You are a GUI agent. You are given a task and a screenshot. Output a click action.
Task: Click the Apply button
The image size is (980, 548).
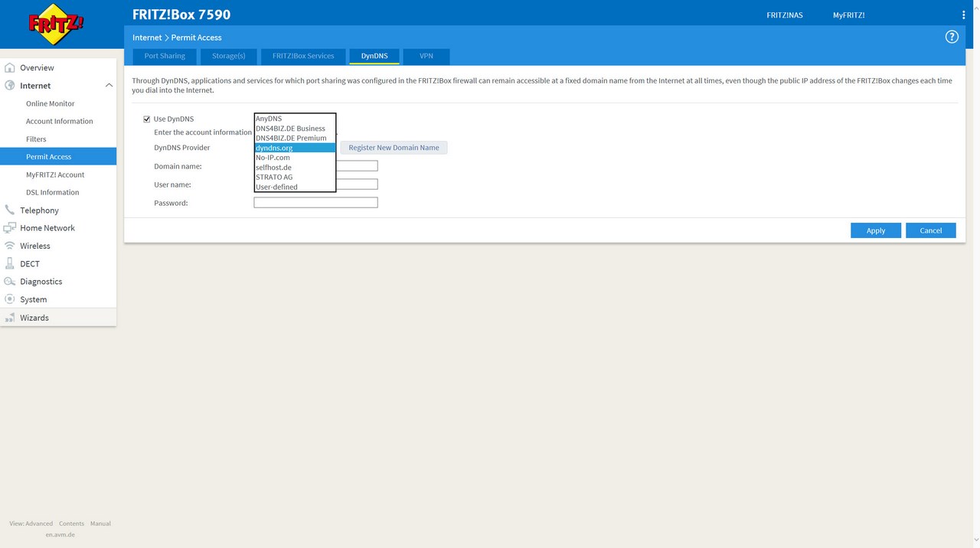[x=876, y=230]
